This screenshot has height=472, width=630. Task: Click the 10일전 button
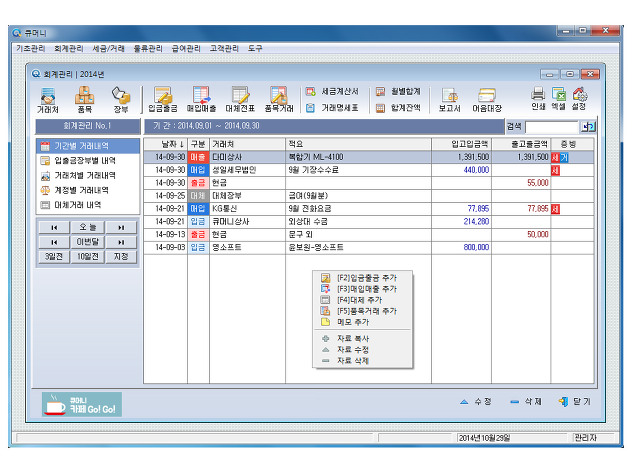click(x=88, y=256)
